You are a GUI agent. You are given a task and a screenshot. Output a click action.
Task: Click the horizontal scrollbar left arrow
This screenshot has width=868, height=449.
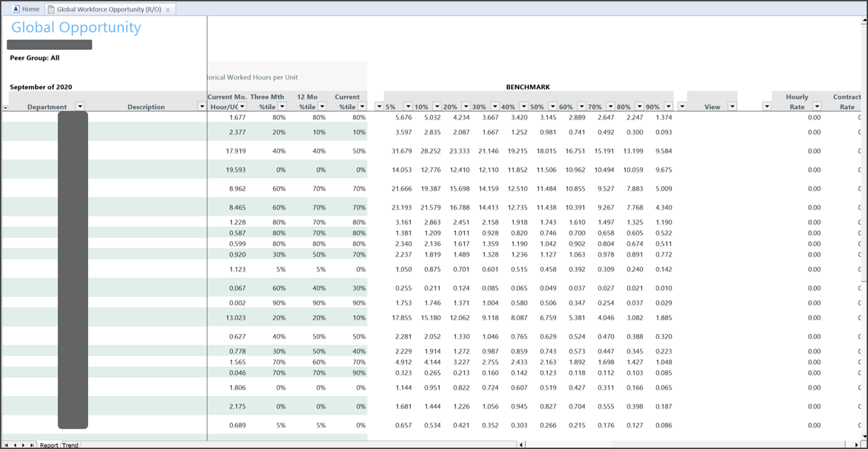pos(522,444)
